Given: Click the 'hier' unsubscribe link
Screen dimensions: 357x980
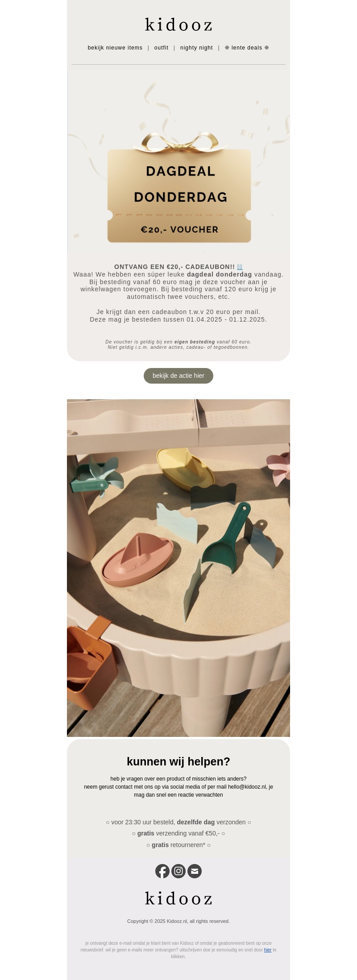Looking at the screenshot, I should (x=268, y=950).
